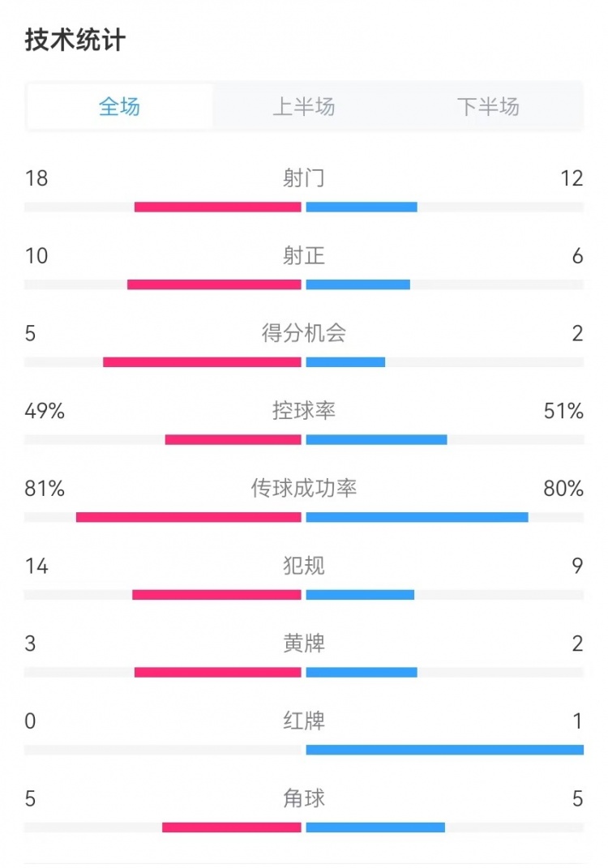This screenshot has width=608, height=868.
Task: Click the number 12 for shots
Action: 572,178
